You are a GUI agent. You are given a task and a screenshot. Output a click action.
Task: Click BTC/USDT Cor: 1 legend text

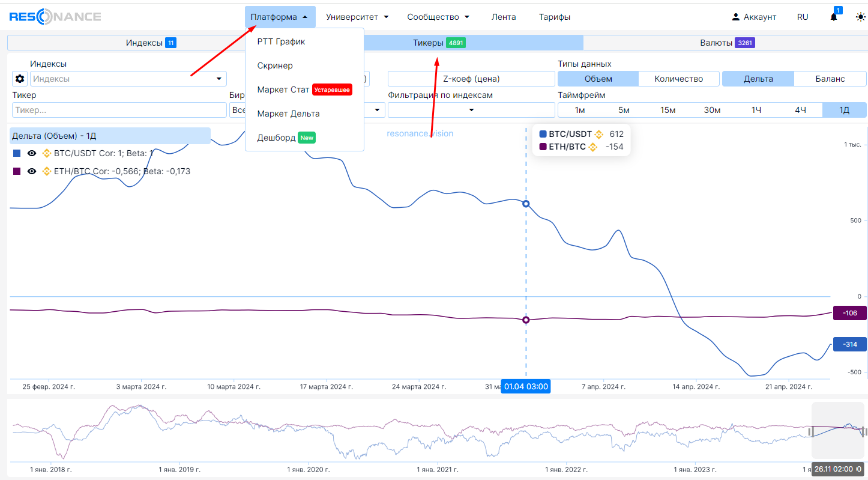pyautogui.click(x=103, y=153)
